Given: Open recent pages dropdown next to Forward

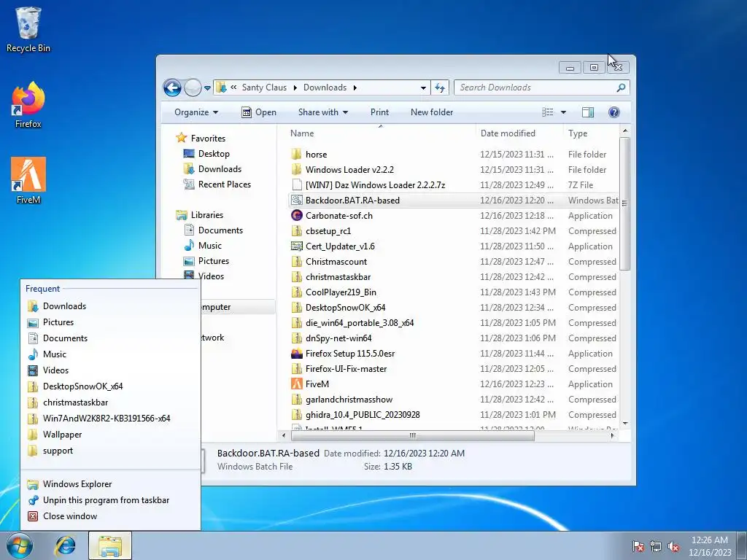Looking at the screenshot, I should click(x=207, y=88).
